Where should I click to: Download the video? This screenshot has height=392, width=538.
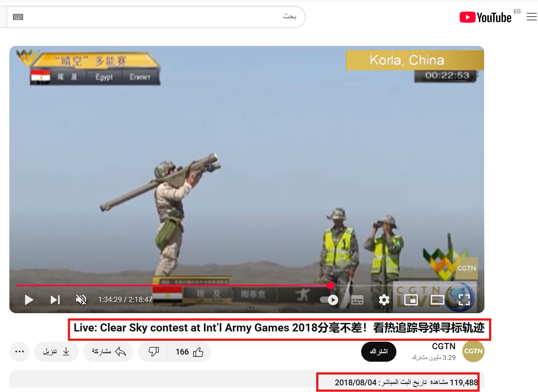point(56,352)
